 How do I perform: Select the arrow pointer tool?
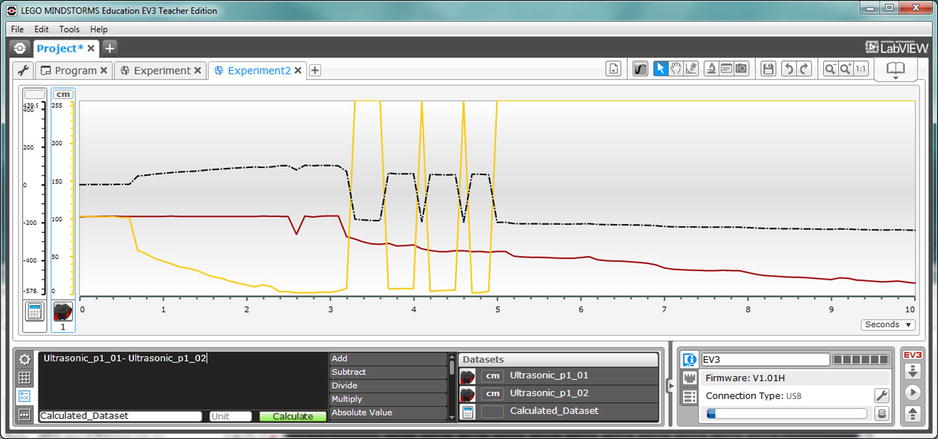pyautogui.click(x=660, y=69)
